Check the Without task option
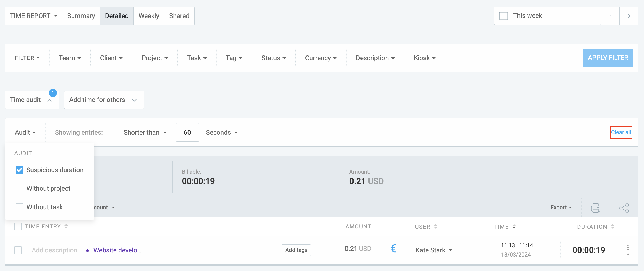The image size is (644, 271). tap(20, 207)
